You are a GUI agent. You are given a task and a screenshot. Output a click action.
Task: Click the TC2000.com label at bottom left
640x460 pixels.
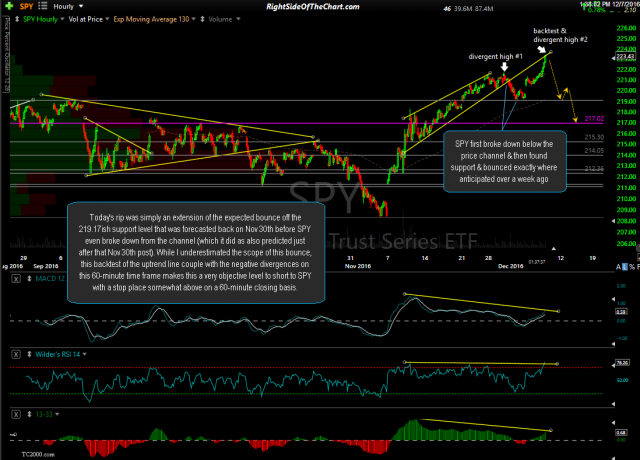pos(38,454)
